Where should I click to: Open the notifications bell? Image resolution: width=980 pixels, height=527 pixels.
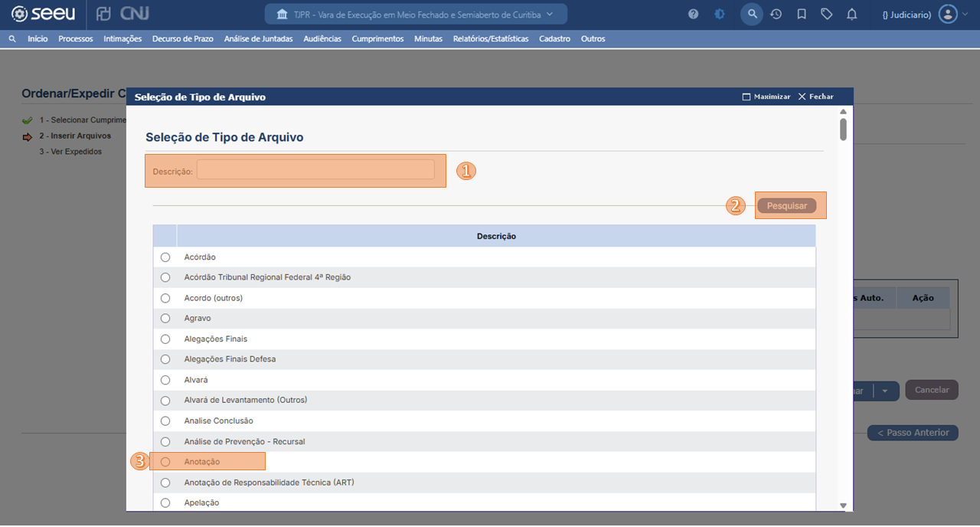[x=851, y=15]
